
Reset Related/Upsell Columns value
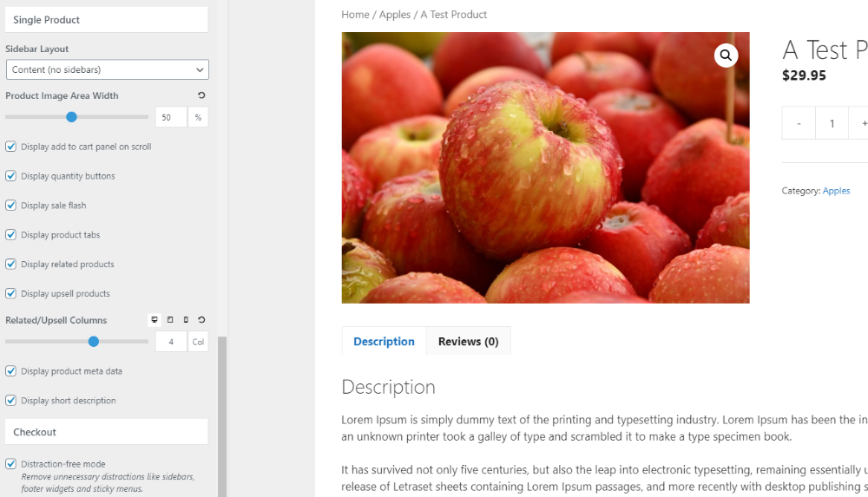pos(201,320)
